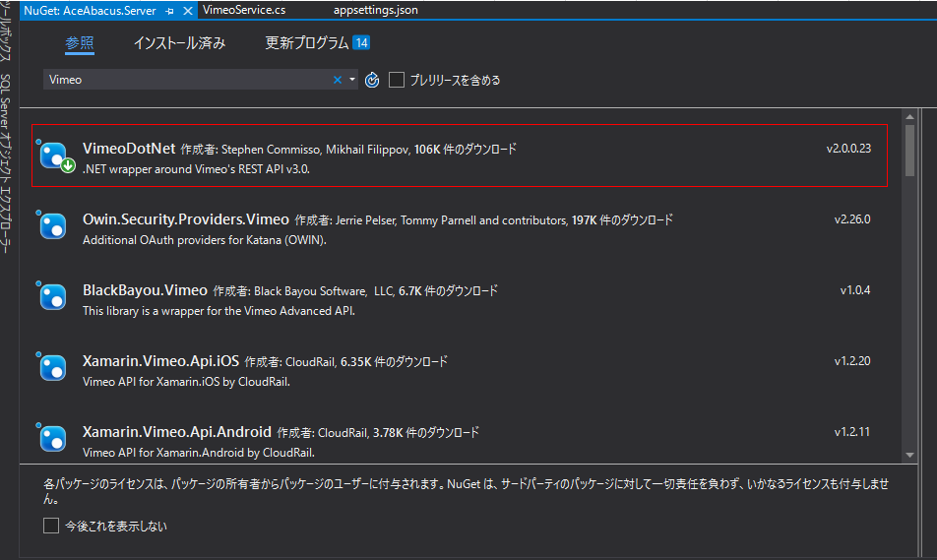Click the VimeoDotNet package icon
The image size is (937, 560).
click(54, 156)
